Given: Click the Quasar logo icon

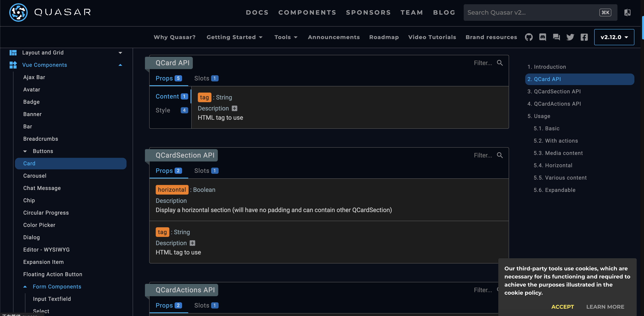Looking at the screenshot, I should 18,12.
